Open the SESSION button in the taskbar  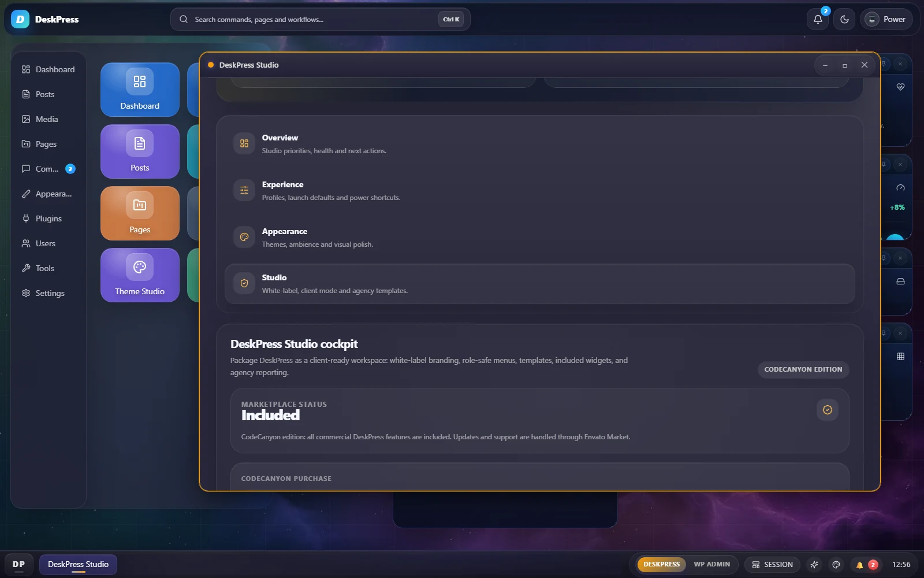(x=772, y=565)
